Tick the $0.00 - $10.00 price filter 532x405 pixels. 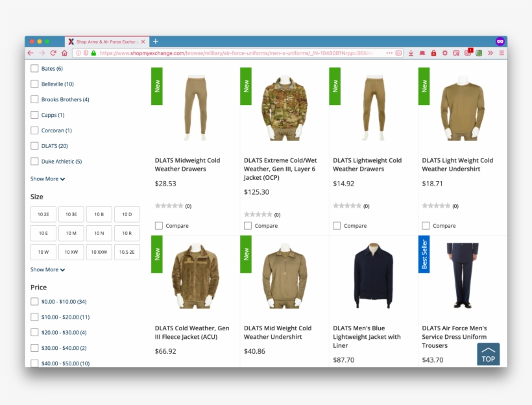(x=35, y=302)
